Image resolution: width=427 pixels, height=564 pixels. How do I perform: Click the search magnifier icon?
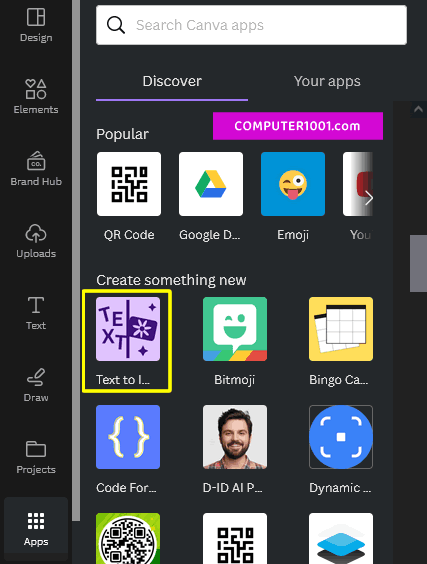116,25
